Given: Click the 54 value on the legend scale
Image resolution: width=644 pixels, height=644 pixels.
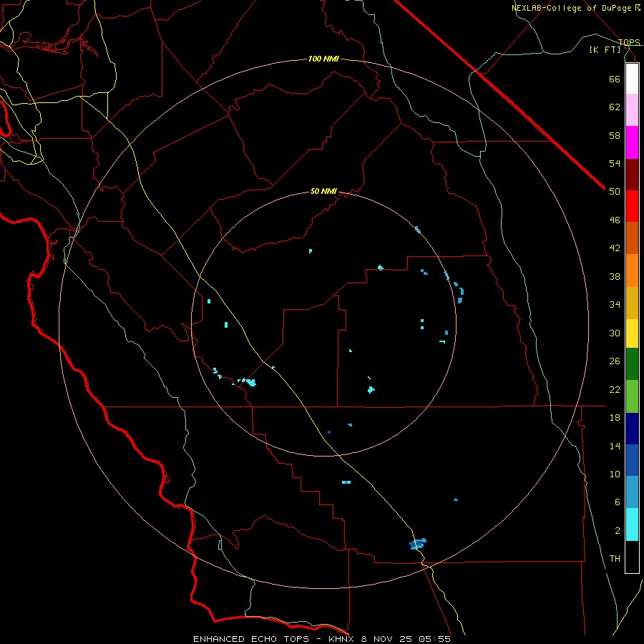Looking at the screenshot, I should tap(615, 163).
